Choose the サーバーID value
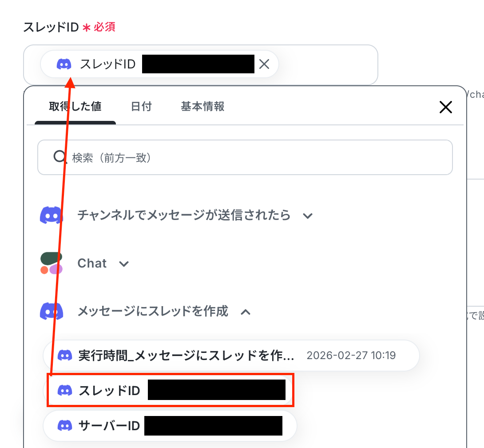Viewport: 484px width, 448px height. pyautogui.click(x=170, y=426)
